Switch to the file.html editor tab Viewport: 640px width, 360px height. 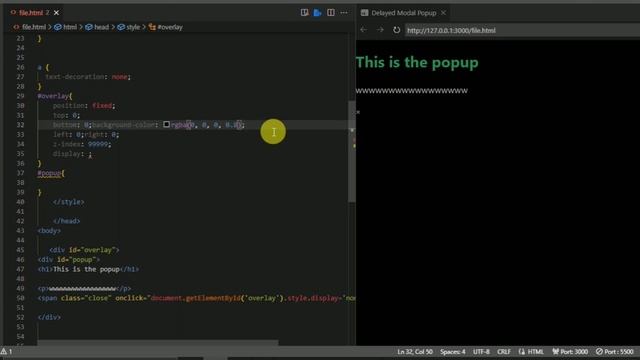[31, 13]
